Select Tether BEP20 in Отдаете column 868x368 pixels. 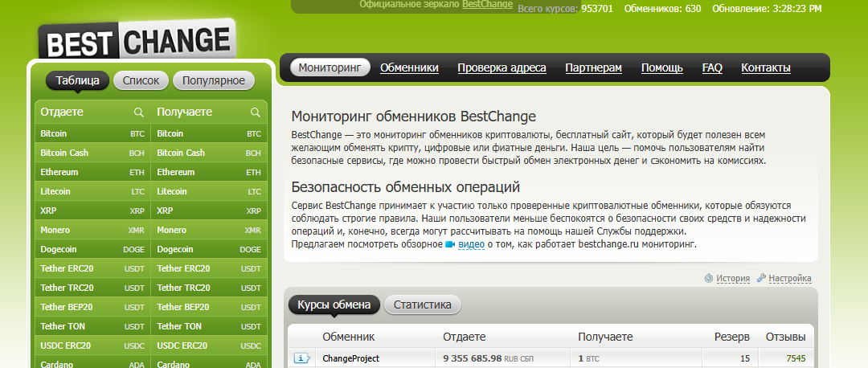pyautogui.click(x=92, y=307)
